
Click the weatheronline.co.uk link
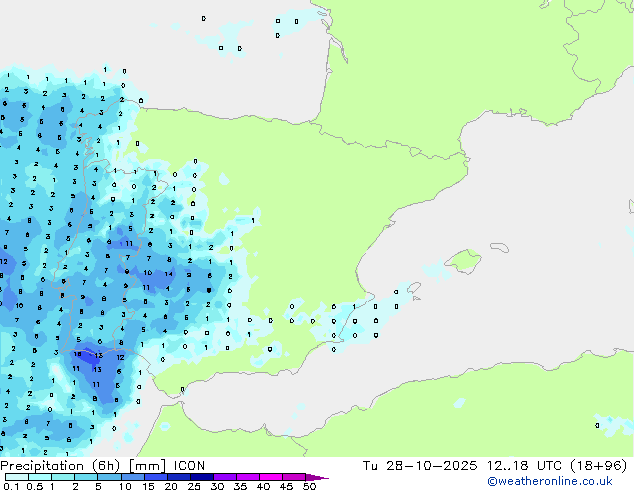point(549,481)
